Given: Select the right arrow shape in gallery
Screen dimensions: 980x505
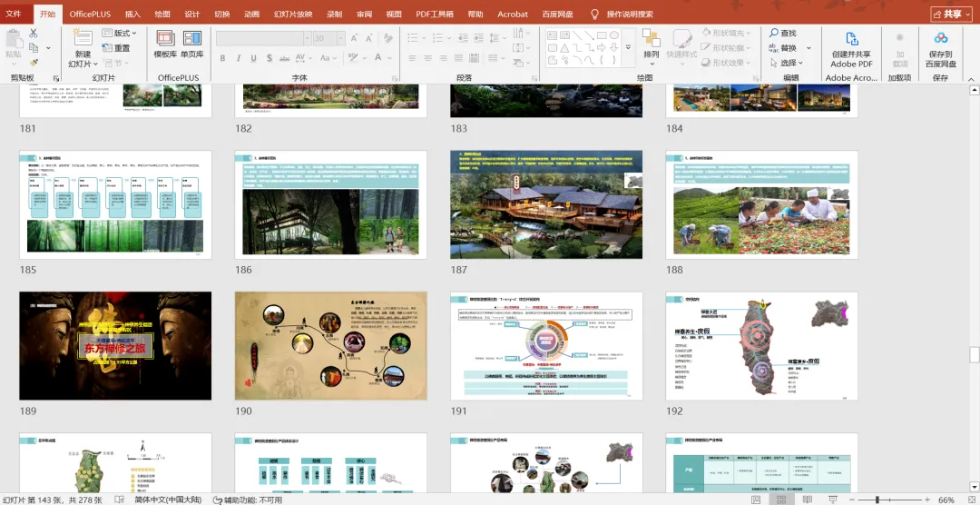Looking at the screenshot, I should (602, 47).
